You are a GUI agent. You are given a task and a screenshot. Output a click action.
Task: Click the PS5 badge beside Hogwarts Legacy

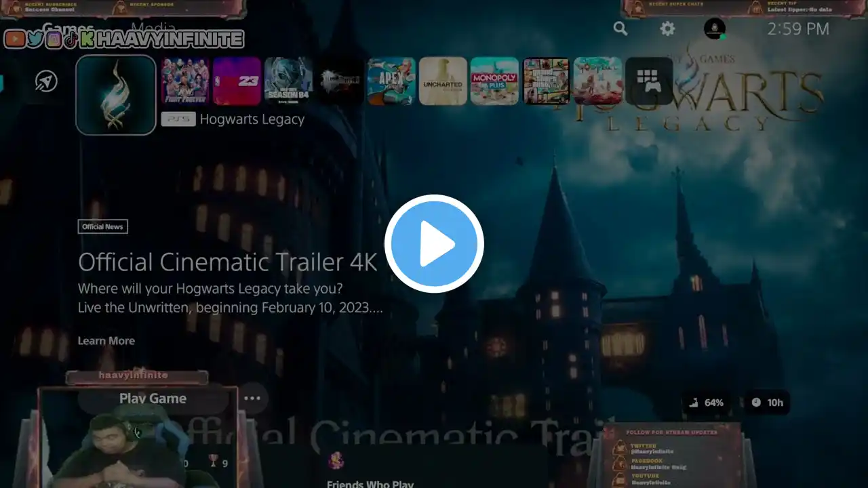point(178,119)
